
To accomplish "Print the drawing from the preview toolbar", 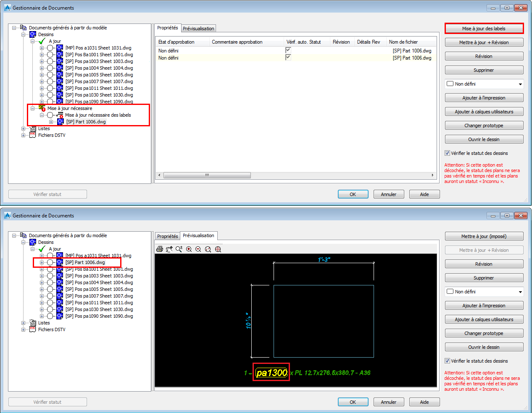I will tap(160, 249).
